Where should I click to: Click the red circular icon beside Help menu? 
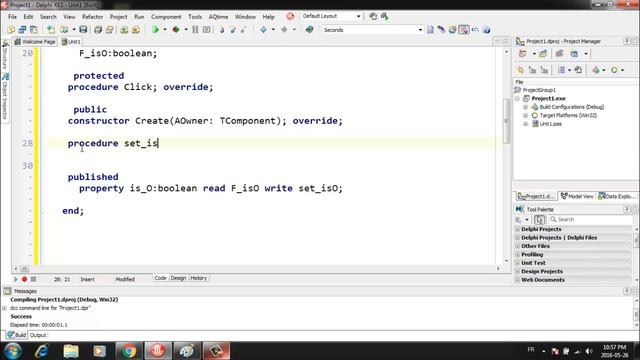pyautogui.click(x=290, y=16)
